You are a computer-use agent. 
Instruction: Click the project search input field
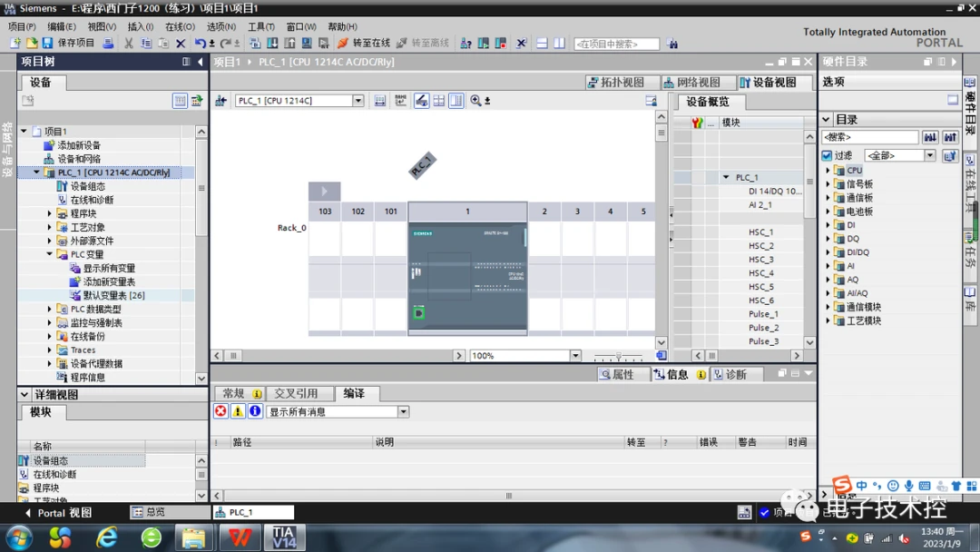click(x=616, y=44)
